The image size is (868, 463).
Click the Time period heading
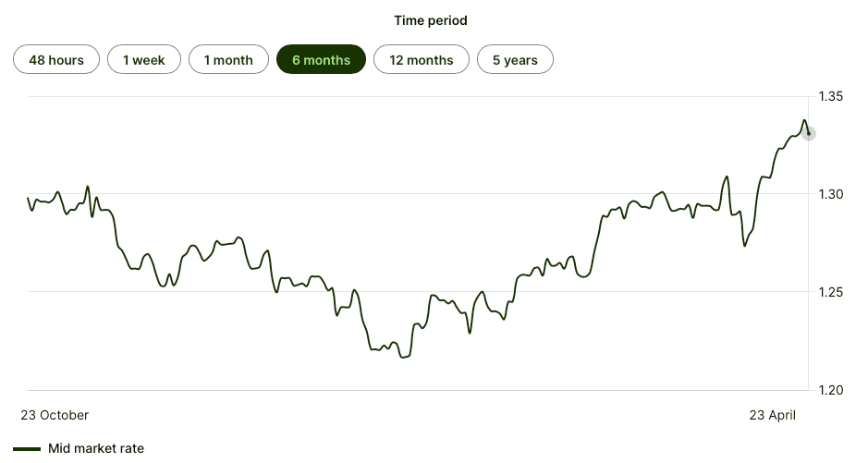[x=431, y=20]
